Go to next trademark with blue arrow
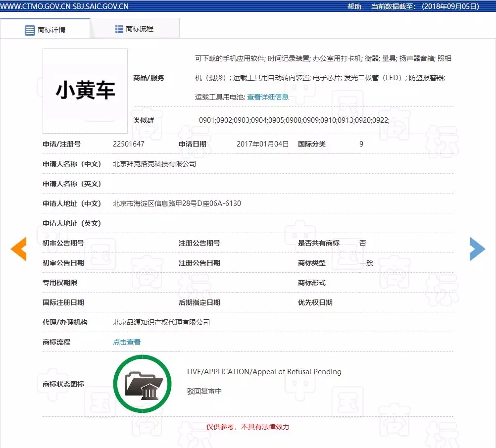The width and height of the screenshot is (496, 448). pos(477,249)
